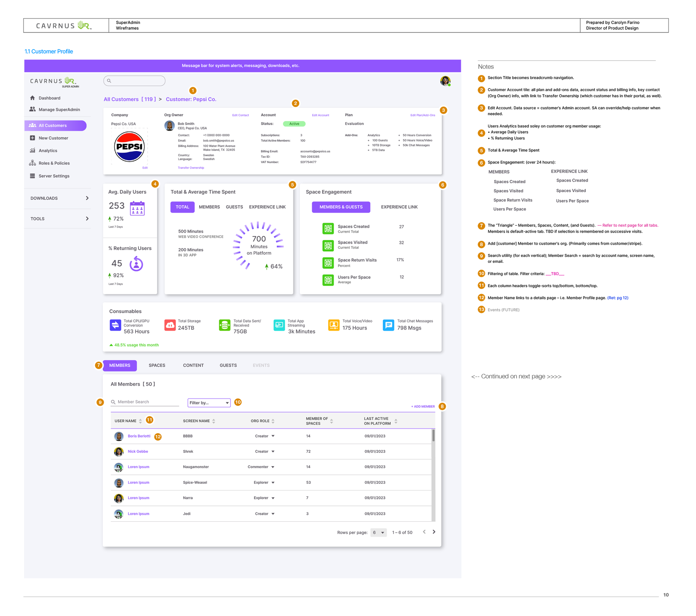Viewport: 696px width, 616px height.
Task: Click the ADD MEMBER link
Action: point(423,407)
